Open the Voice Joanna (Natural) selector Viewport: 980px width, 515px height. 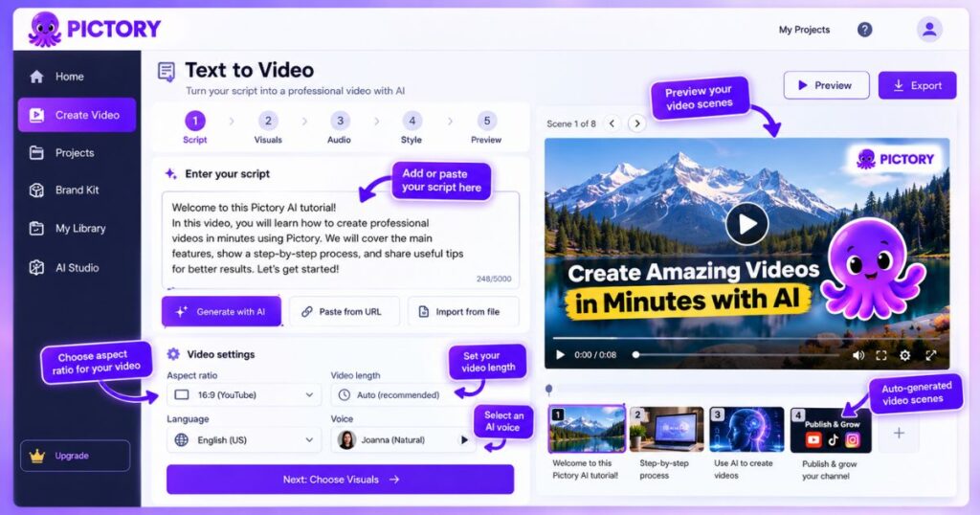[403, 440]
